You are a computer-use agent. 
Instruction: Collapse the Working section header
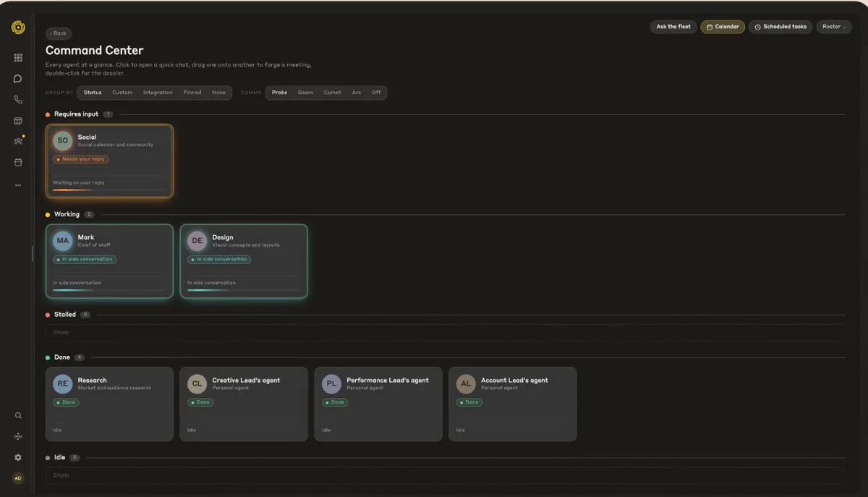67,215
